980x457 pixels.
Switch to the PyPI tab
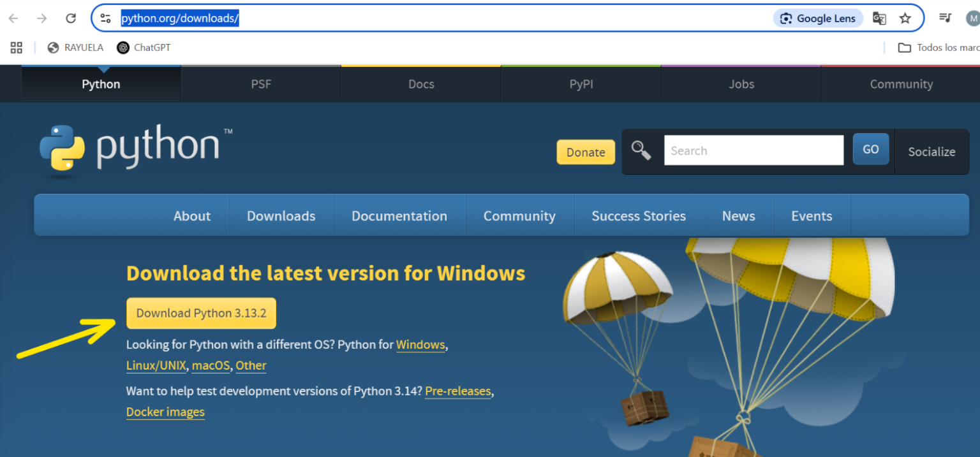[581, 83]
